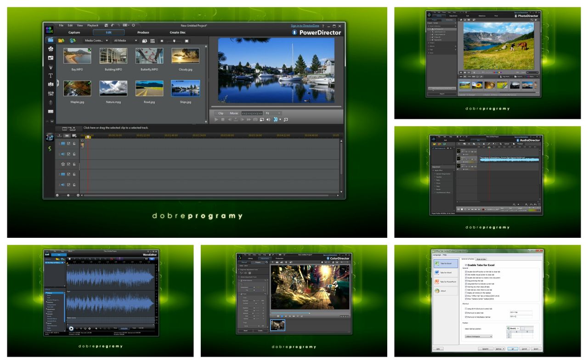Stop the preview in PowerDirector

point(223,119)
